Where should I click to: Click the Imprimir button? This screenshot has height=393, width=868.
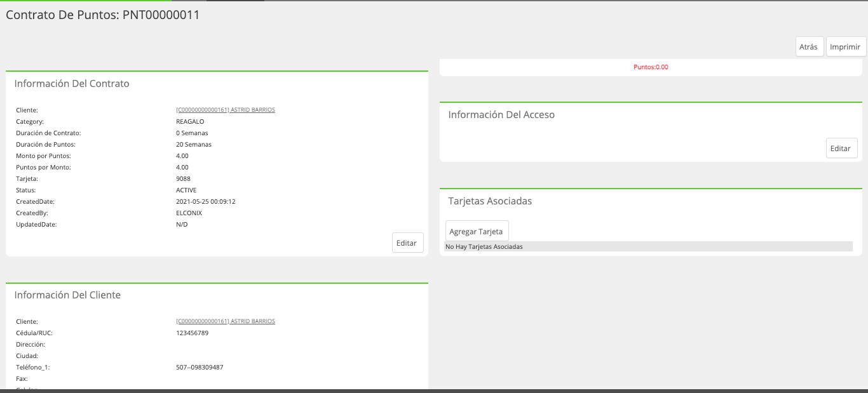[x=846, y=46]
